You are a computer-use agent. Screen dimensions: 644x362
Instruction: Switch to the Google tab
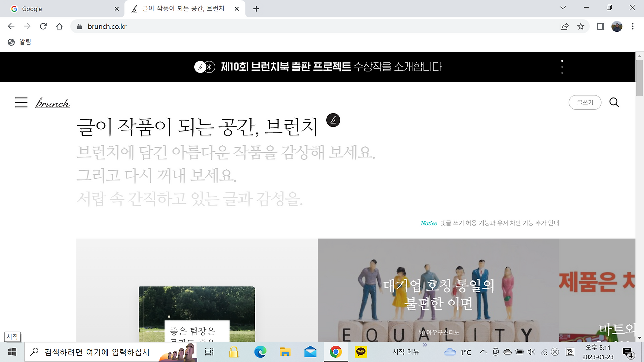coord(60,8)
